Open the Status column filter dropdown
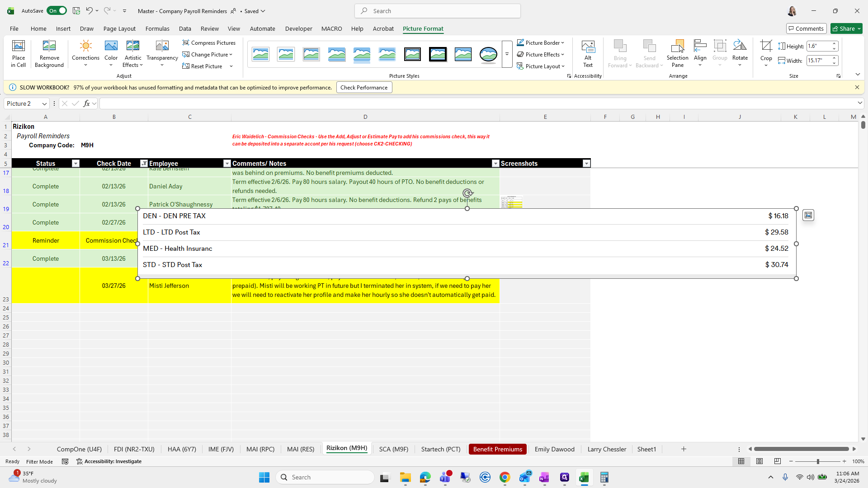Screen dimensions: 868x488 coord(75,164)
